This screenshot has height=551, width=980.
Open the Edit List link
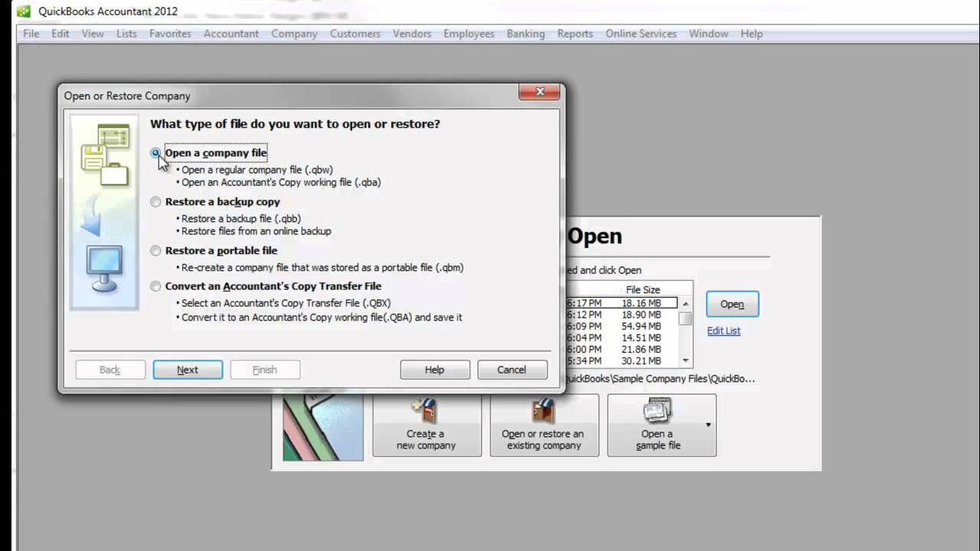[x=724, y=331]
